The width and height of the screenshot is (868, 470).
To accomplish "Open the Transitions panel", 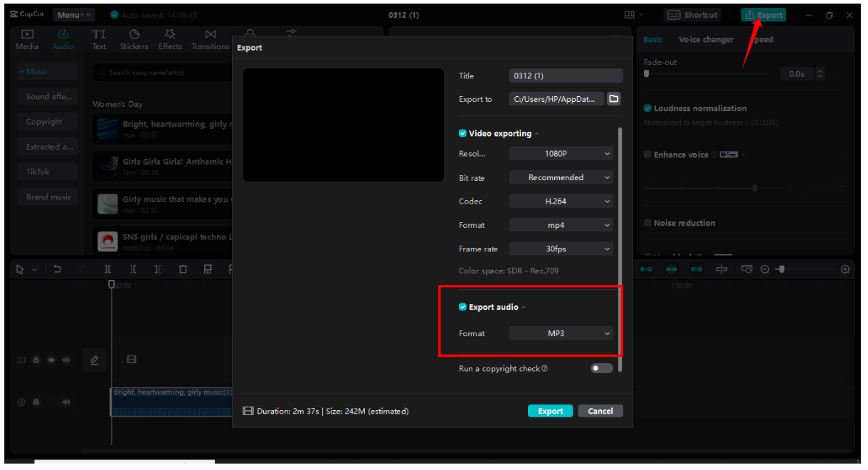I will (x=210, y=40).
